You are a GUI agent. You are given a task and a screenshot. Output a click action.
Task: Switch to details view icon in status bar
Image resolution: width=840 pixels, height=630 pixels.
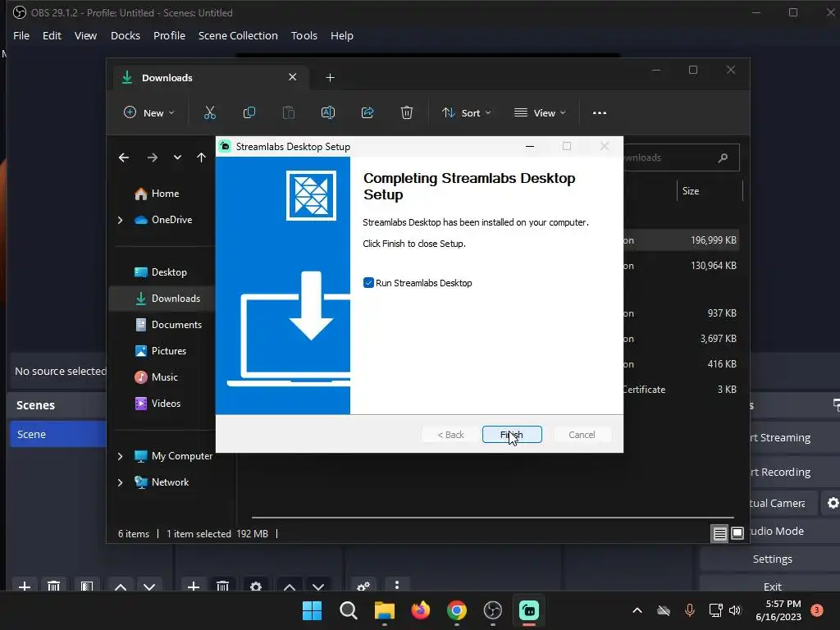[719, 533]
